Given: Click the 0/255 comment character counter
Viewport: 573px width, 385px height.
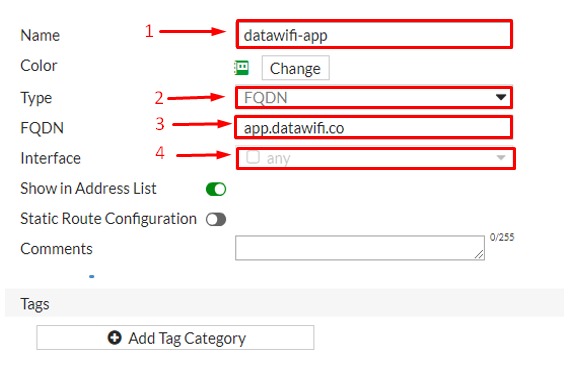Looking at the screenshot, I should click(x=502, y=237).
